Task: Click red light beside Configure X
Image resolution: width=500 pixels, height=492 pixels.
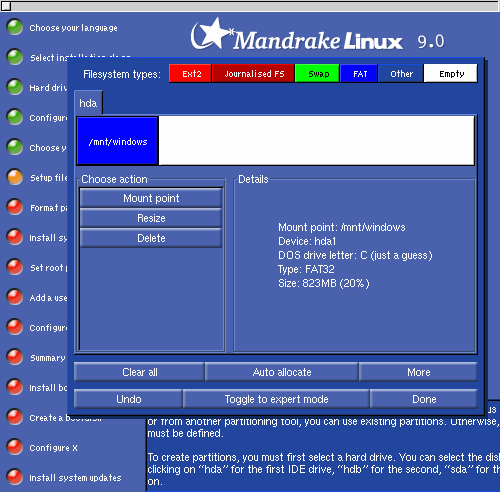Action: point(15,447)
